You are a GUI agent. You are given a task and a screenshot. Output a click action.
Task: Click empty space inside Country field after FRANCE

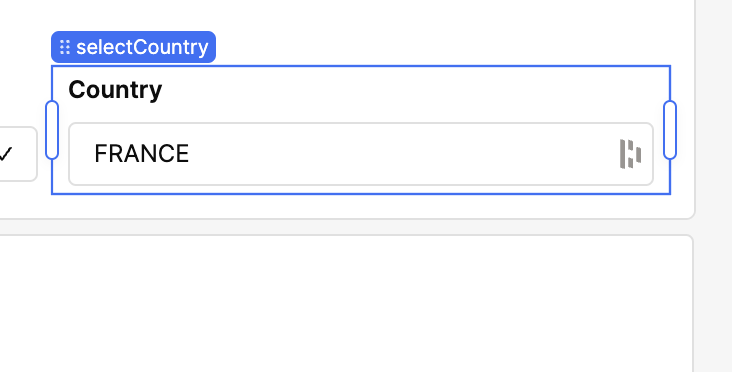tap(401, 154)
